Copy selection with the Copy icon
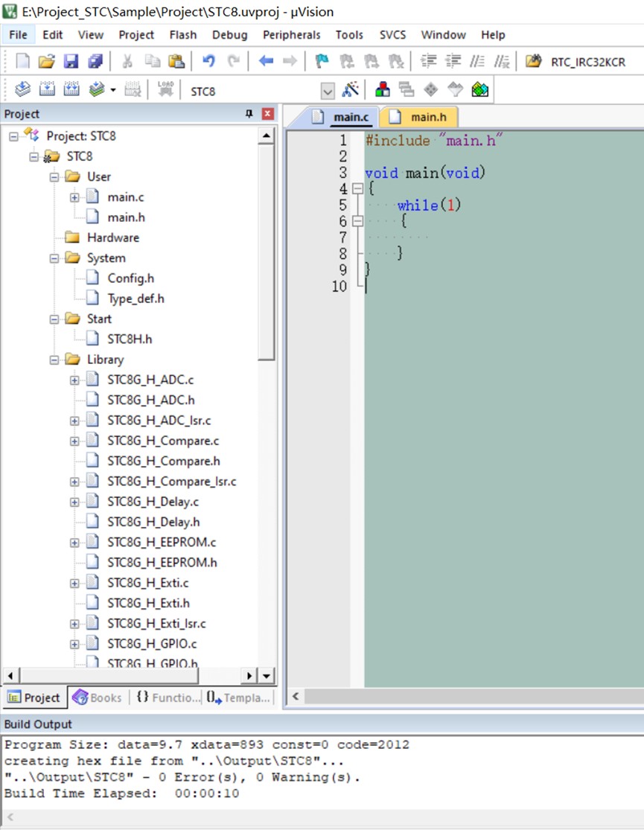 click(x=153, y=61)
